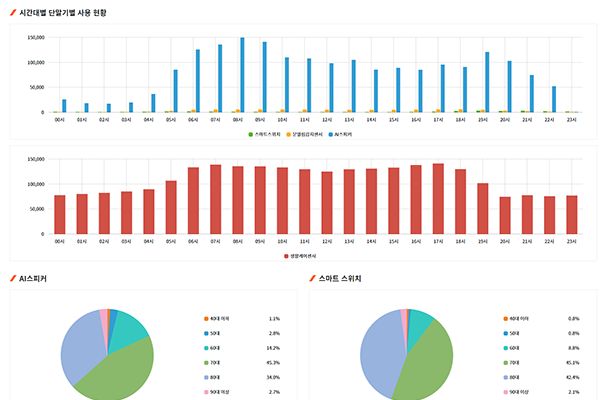
Task: Click the red bar at 05시
Action: point(171,207)
